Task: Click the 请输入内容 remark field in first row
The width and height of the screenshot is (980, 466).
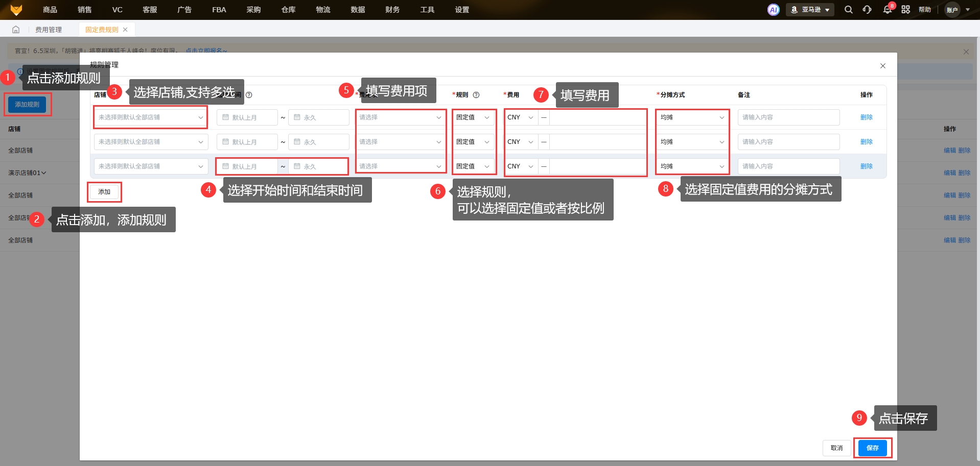Action: click(x=789, y=117)
